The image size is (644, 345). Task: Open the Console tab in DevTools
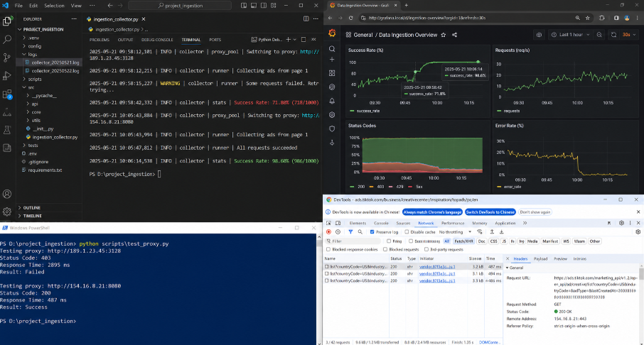tap(381, 223)
